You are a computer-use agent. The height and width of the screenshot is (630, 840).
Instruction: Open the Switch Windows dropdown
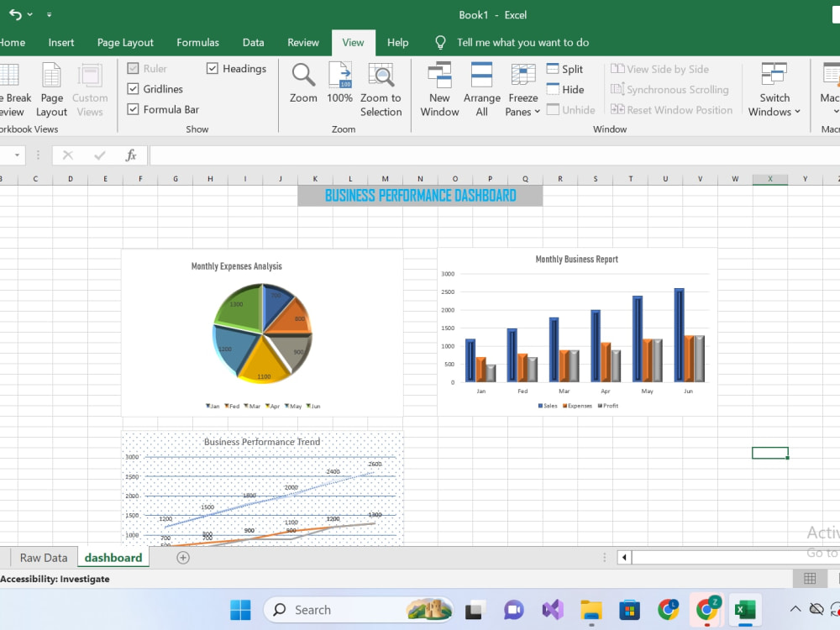pyautogui.click(x=774, y=89)
